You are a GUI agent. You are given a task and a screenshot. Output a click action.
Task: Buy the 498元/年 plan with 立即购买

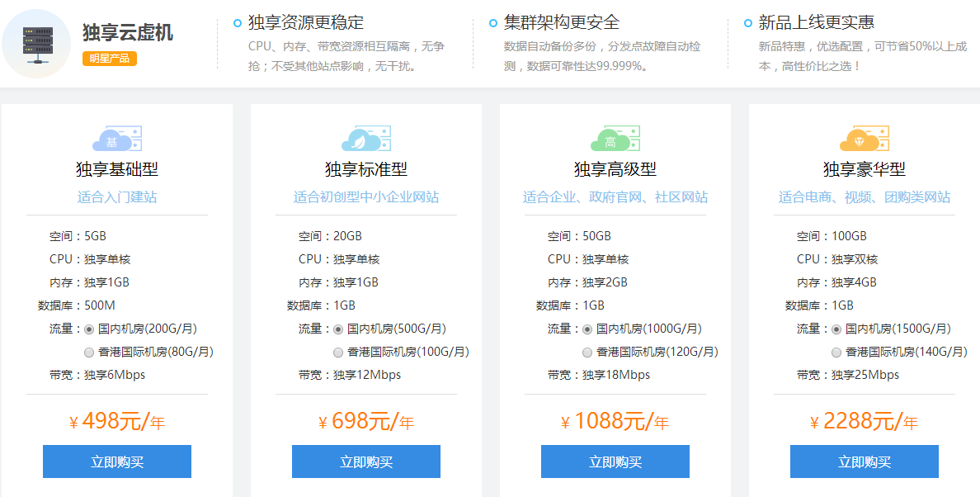(117, 461)
